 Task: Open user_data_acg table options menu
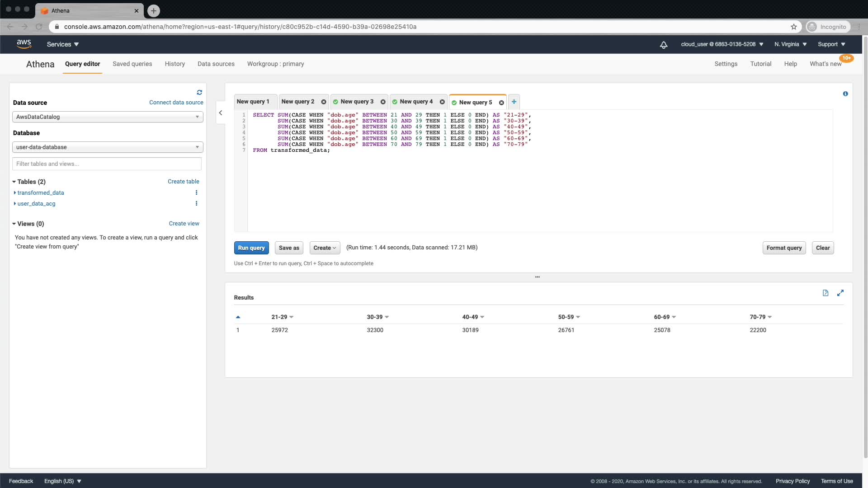tap(196, 203)
